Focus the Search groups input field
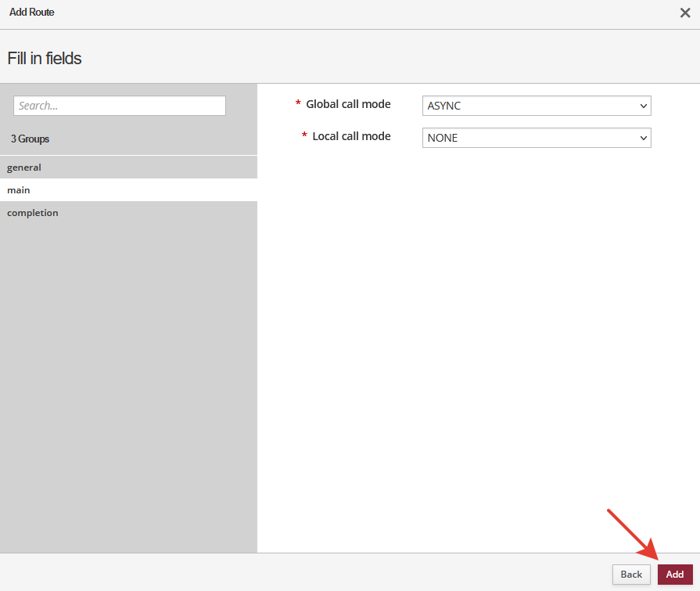This screenshot has width=700, height=591. (120, 106)
